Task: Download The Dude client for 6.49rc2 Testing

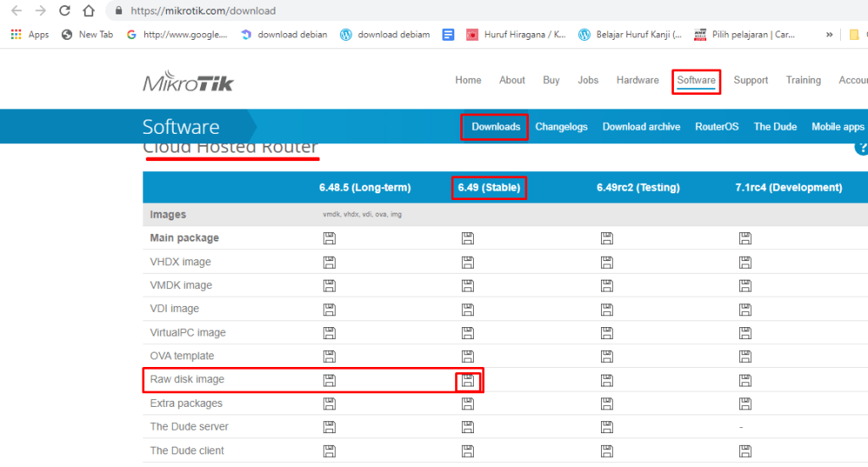Action: tap(606, 451)
